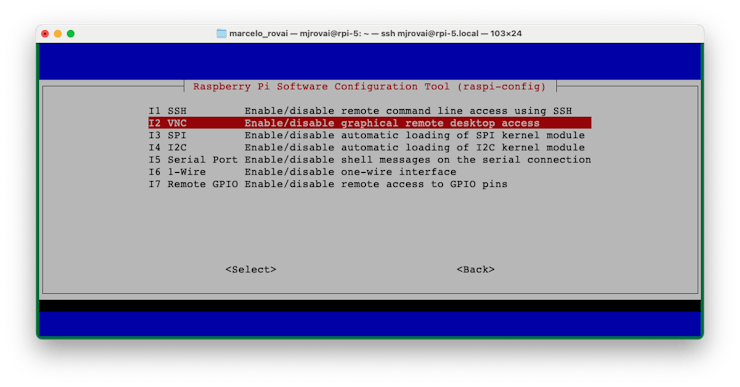The image size is (740, 387).
Task: Activate the <Back> button
Action: (x=475, y=269)
